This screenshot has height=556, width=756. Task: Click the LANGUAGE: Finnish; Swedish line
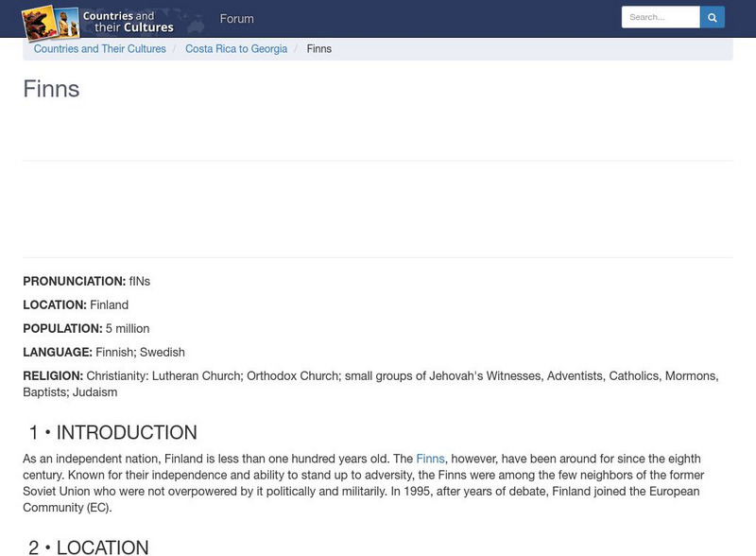pyautogui.click(x=104, y=352)
